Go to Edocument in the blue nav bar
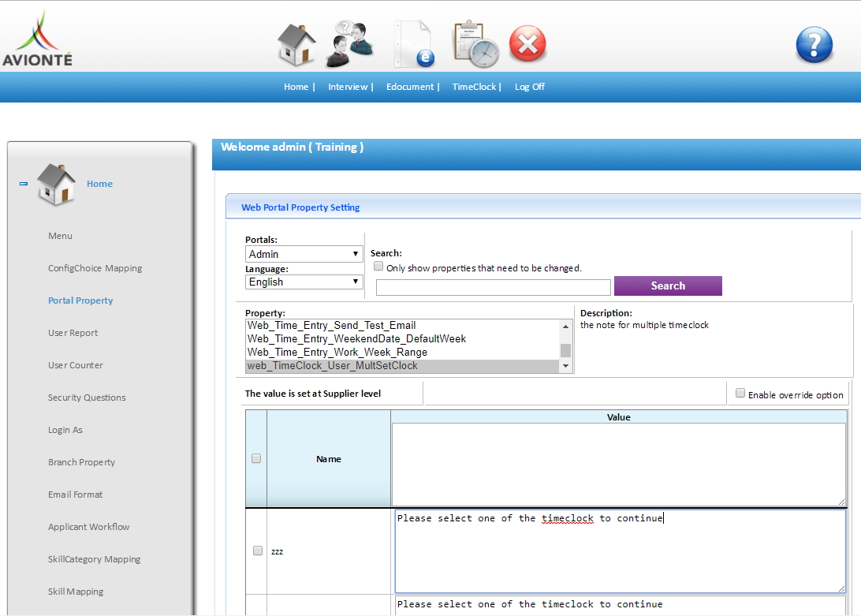861x616 pixels. click(410, 87)
